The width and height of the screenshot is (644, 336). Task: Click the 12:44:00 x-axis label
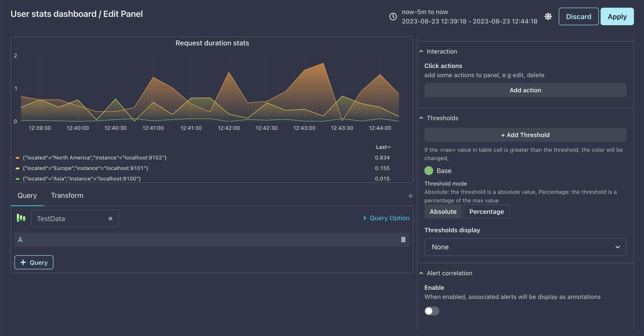coord(380,128)
